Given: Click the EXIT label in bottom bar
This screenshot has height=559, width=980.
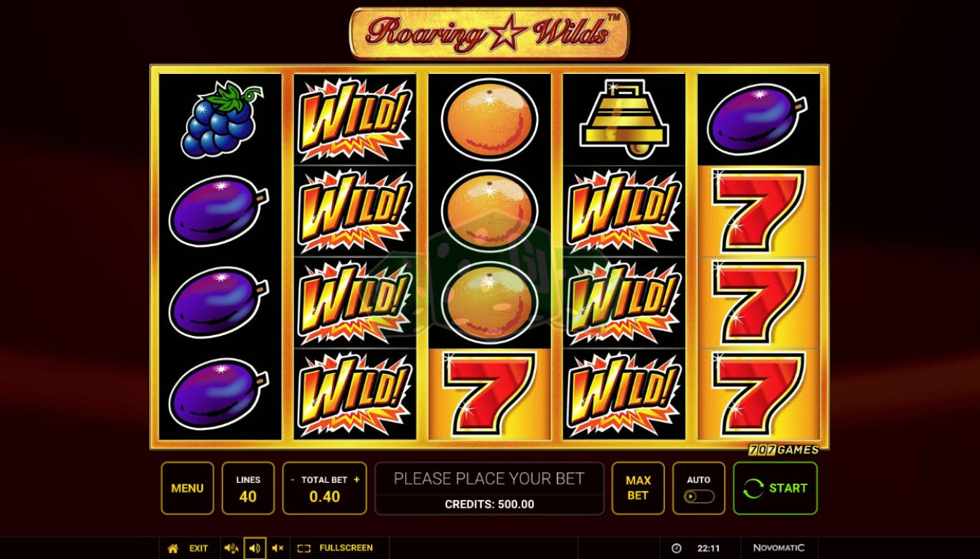Looking at the screenshot, I should tap(199, 548).
